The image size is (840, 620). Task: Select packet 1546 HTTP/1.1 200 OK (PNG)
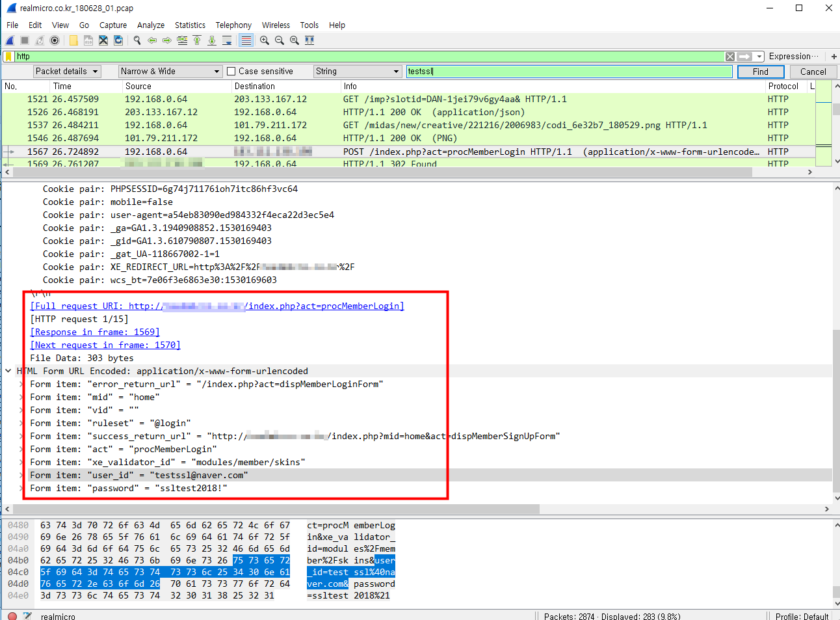click(408, 138)
